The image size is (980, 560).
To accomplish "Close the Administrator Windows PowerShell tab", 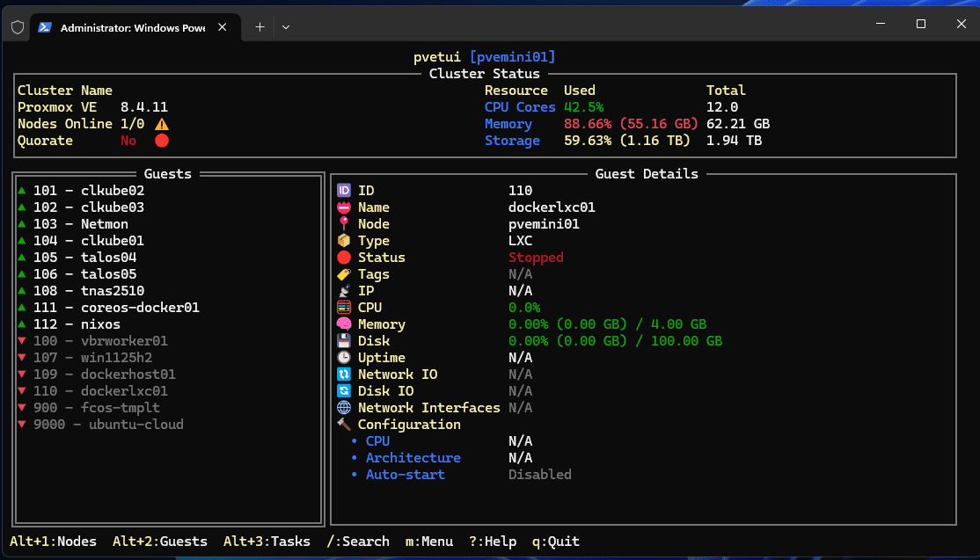I will [x=223, y=27].
